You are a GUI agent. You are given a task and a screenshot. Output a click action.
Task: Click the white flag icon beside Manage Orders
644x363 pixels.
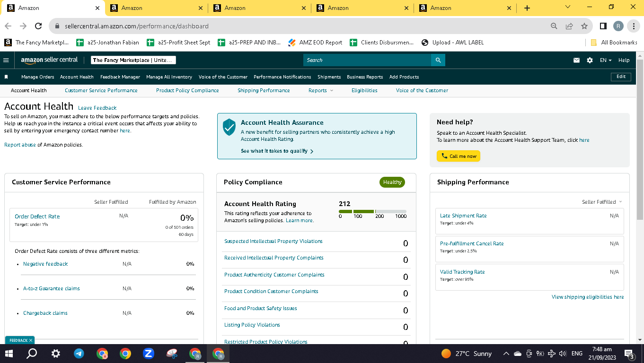point(6,77)
